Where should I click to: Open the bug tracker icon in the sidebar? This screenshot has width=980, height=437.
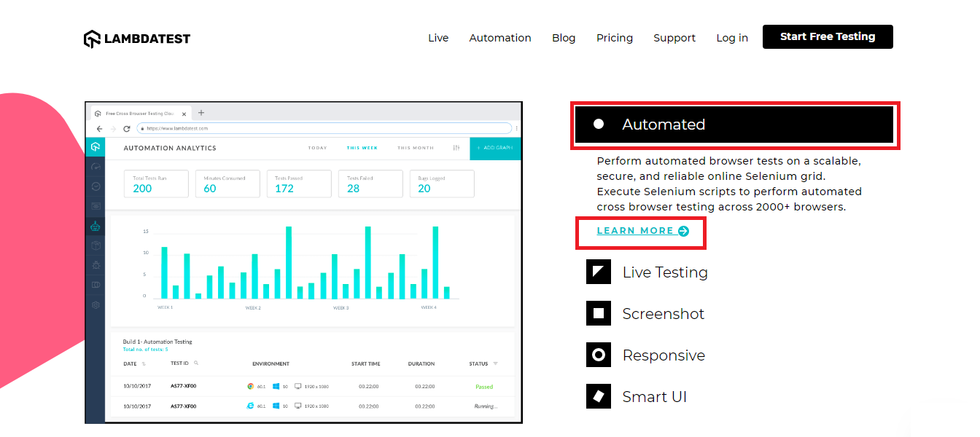pyautogui.click(x=95, y=264)
